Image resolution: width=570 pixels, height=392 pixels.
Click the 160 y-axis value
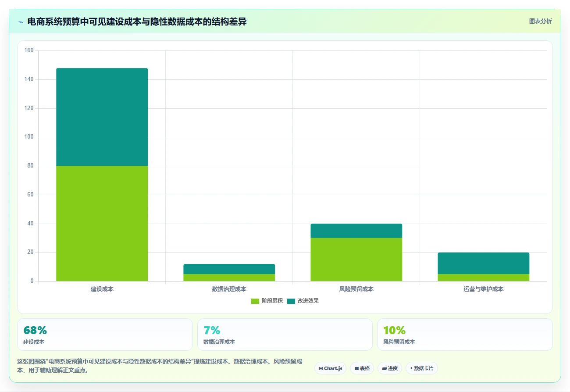(x=29, y=50)
